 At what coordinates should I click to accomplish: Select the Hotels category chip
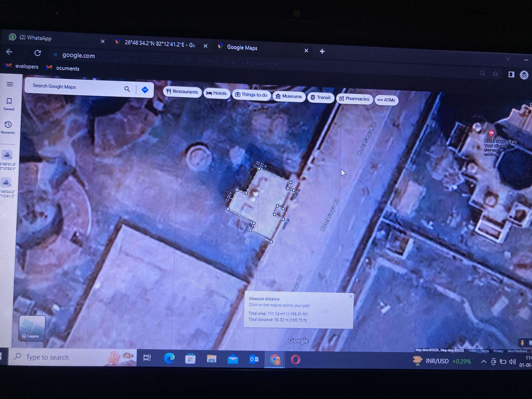[x=217, y=93]
